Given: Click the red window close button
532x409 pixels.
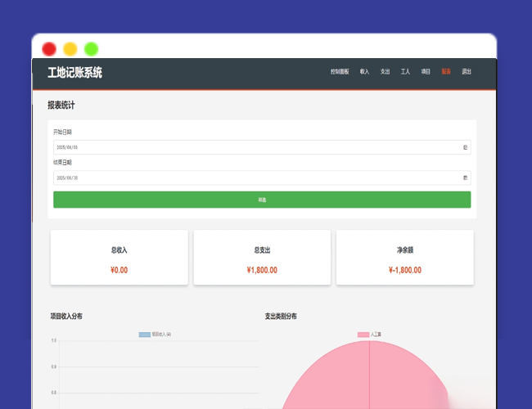Looking at the screenshot, I should [49, 49].
